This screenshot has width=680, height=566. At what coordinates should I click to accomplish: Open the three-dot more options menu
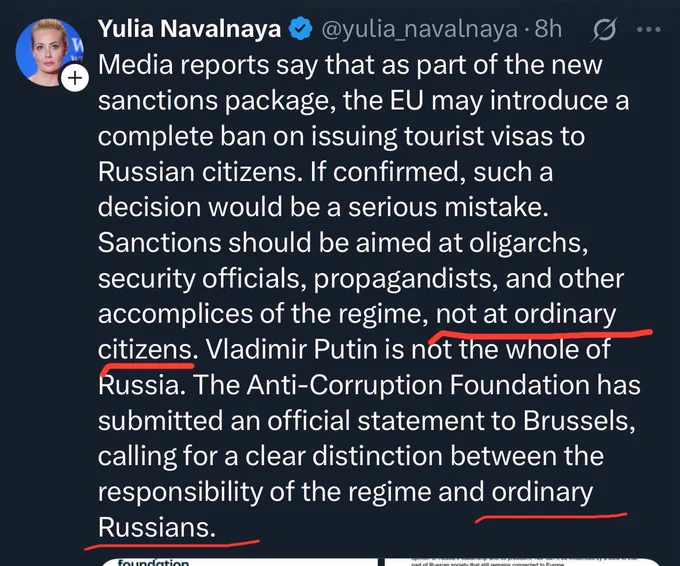(x=649, y=29)
